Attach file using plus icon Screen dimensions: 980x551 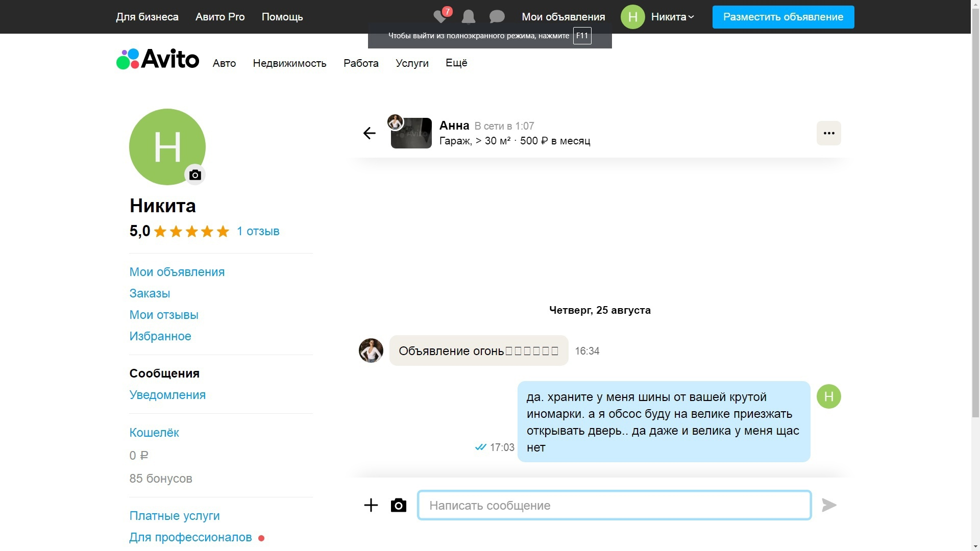tap(371, 505)
